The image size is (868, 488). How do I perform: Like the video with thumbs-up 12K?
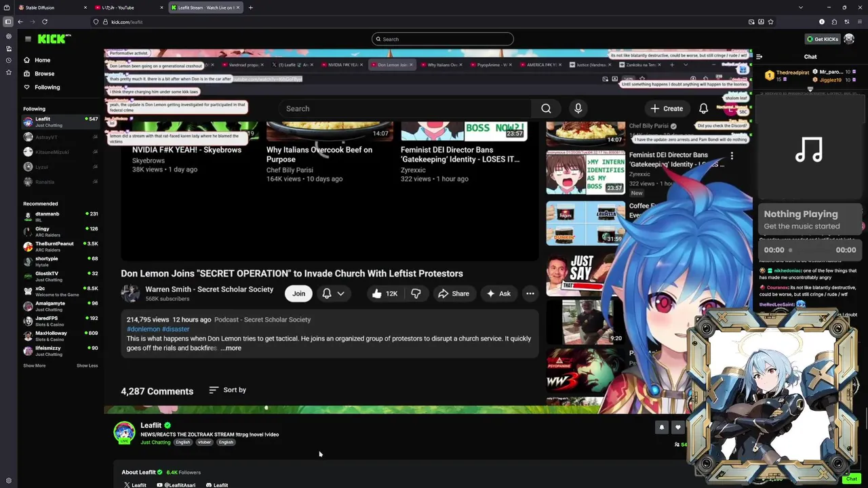point(384,293)
